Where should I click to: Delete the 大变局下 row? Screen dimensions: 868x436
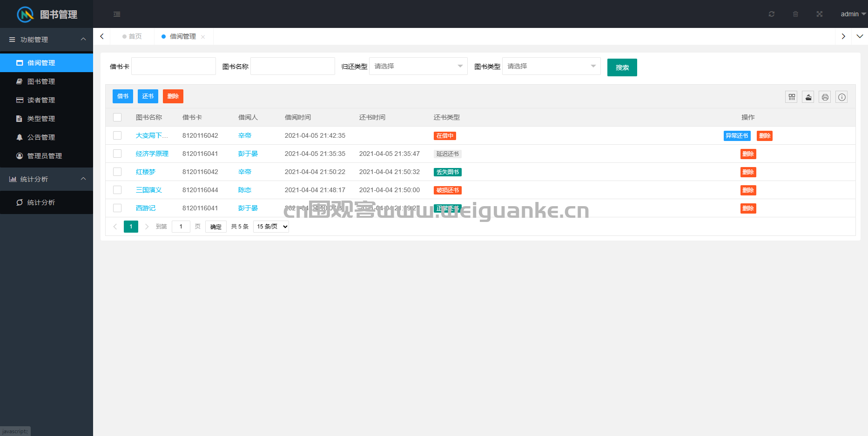pos(765,136)
